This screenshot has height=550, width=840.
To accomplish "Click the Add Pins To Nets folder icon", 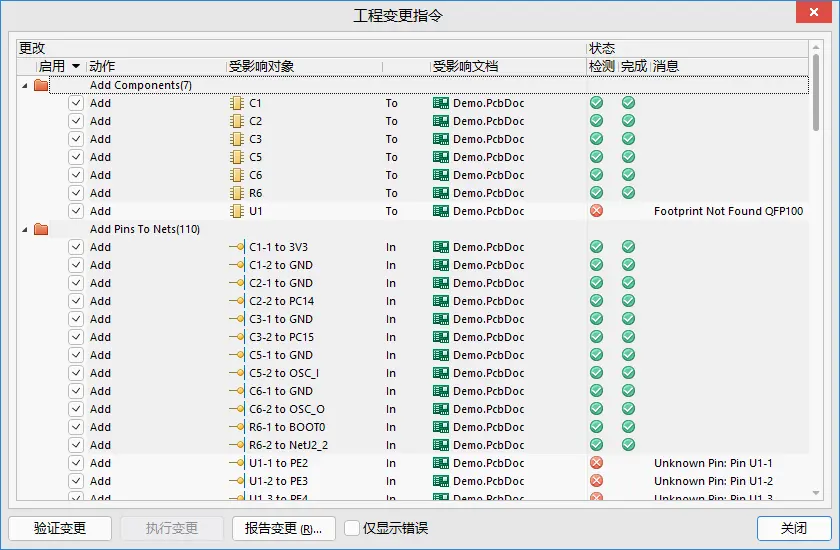I will [41, 229].
